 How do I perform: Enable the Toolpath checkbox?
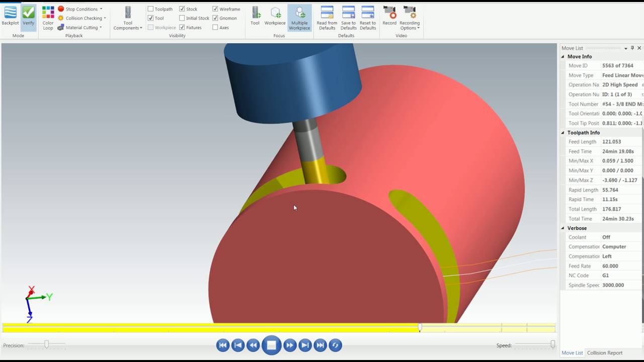(150, 9)
